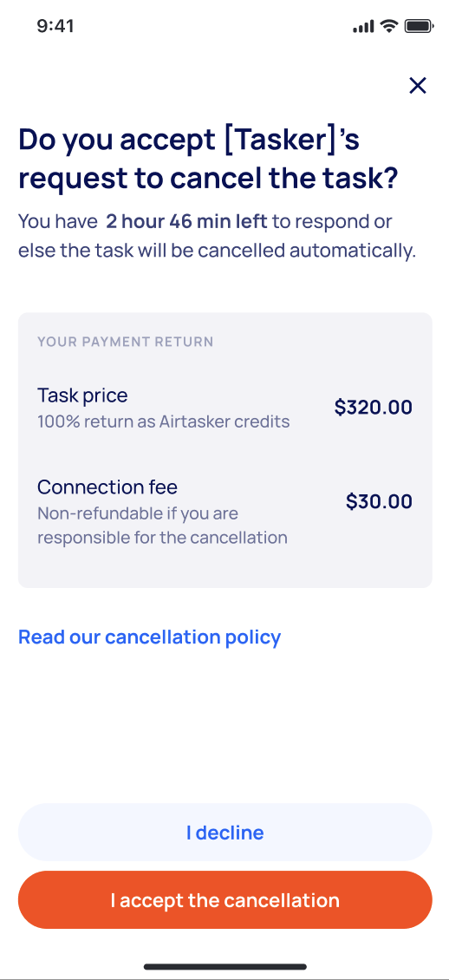Confirm with I accept the cancellation
The height and width of the screenshot is (980, 449).
pyautogui.click(x=224, y=900)
